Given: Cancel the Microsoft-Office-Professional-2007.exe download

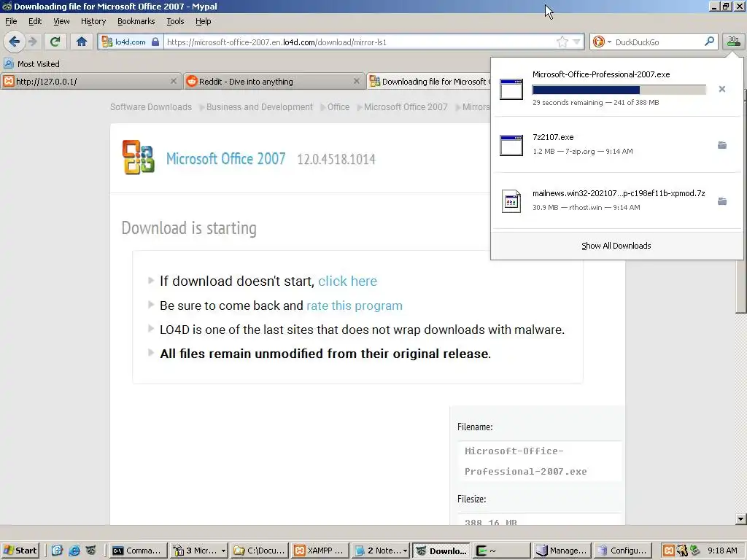Looking at the screenshot, I should [721, 89].
